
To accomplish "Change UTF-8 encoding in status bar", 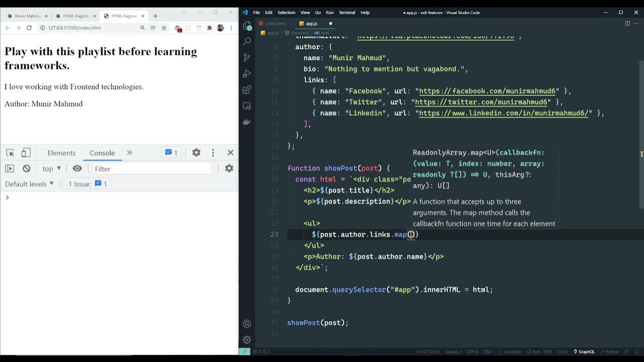I will [x=472, y=351].
